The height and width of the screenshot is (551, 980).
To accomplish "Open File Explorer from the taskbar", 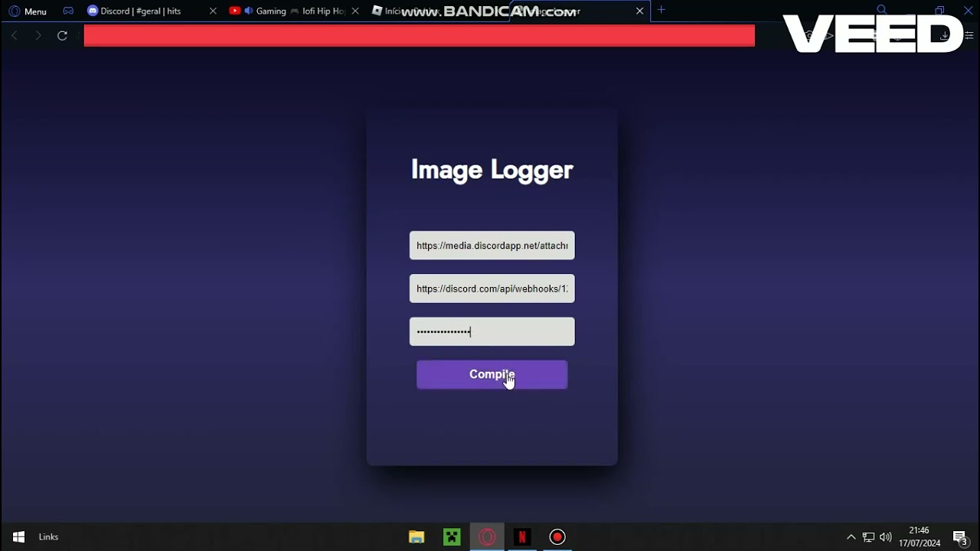I will [416, 537].
